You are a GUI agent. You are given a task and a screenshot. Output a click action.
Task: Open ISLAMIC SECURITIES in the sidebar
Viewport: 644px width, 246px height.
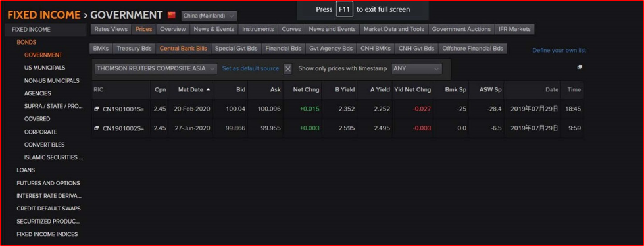point(53,157)
